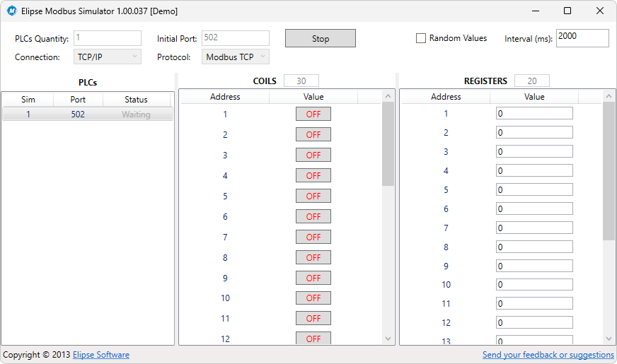Click register 10 value field
Viewport: 617px width, 364px height.
click(534, 285)
